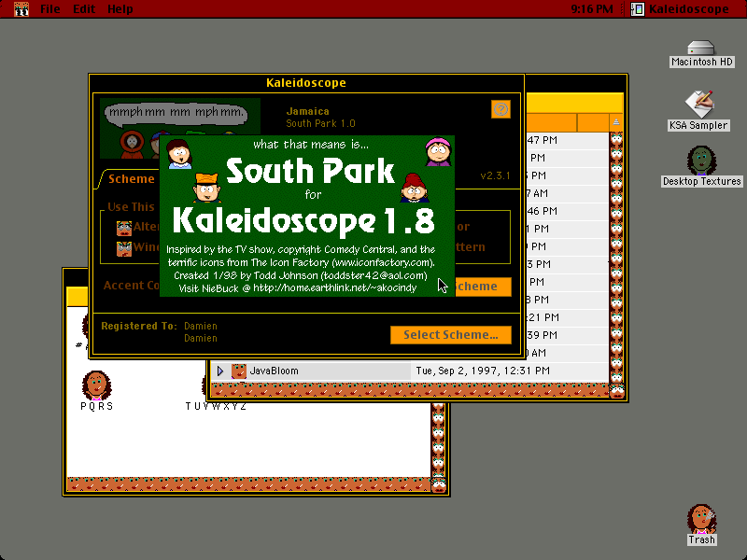
Task: Switch to the Scheme tab
Action: click(x=132, y=178)
